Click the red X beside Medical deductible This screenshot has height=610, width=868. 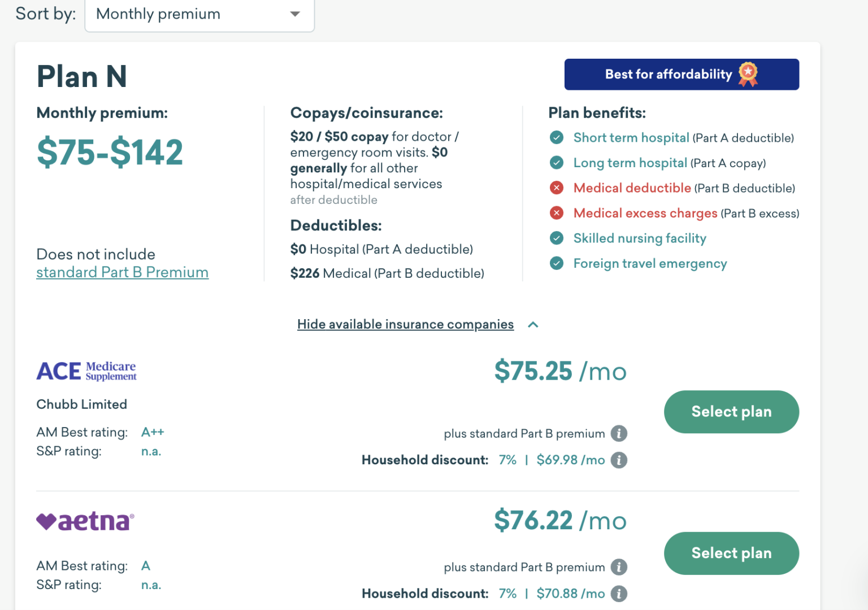(557, 188)
